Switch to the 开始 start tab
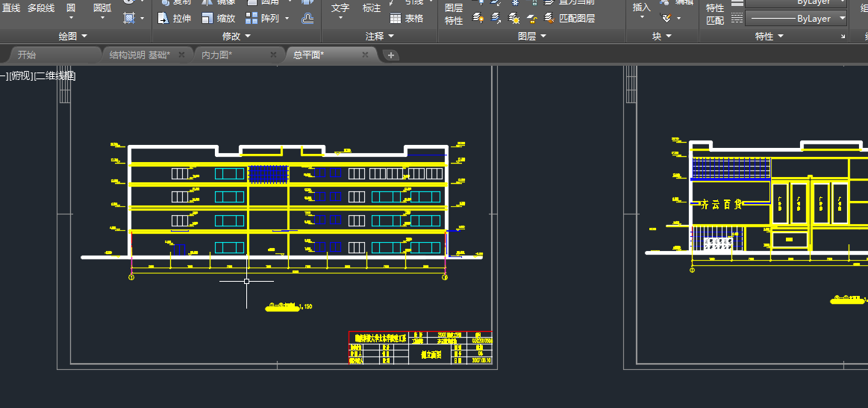 point(55,55)
